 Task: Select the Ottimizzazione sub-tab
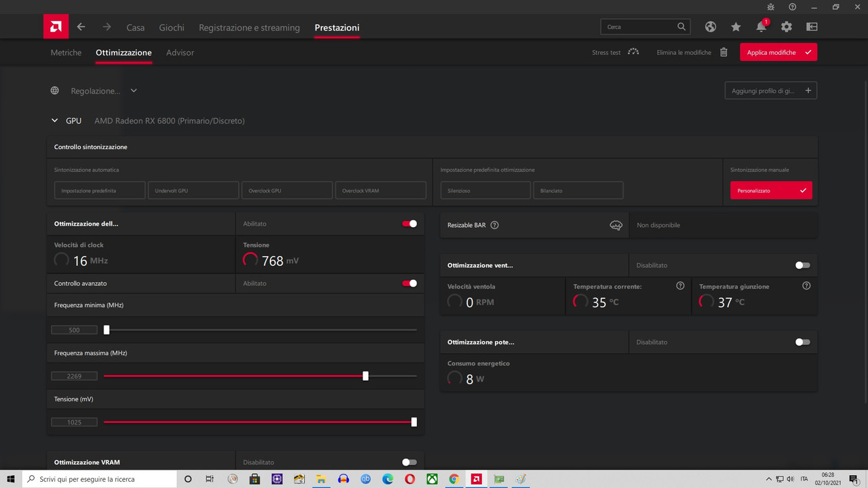click(x=124, y=52)
